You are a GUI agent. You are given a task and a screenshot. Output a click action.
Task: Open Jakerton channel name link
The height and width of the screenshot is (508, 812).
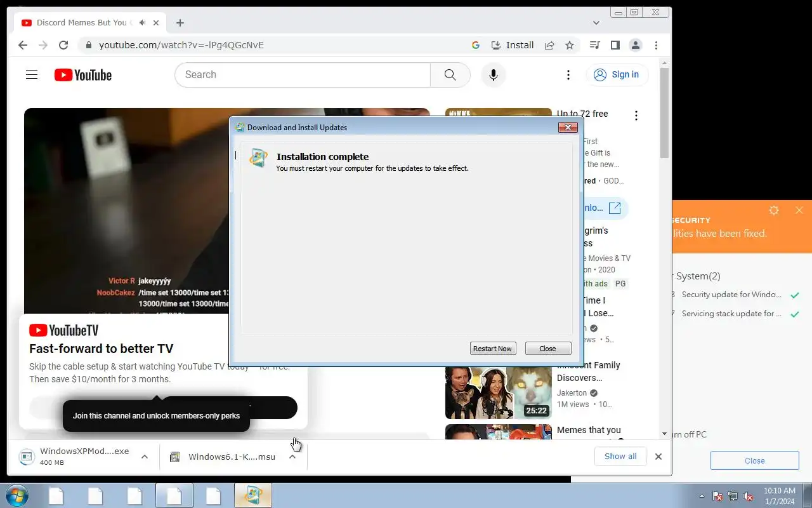tap(572, 393)
